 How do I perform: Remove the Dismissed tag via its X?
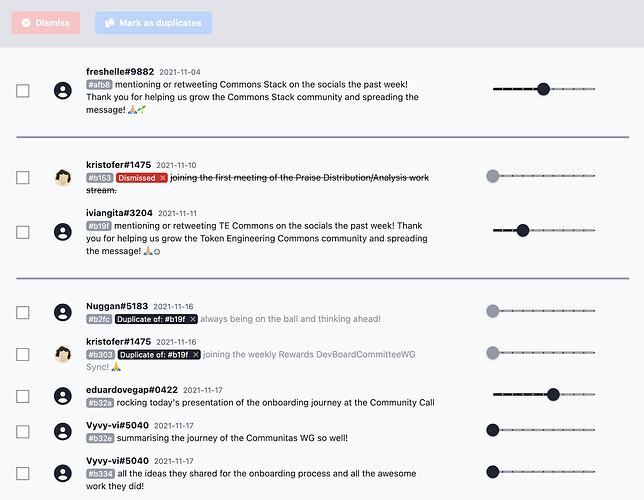(x=163, y=178)
